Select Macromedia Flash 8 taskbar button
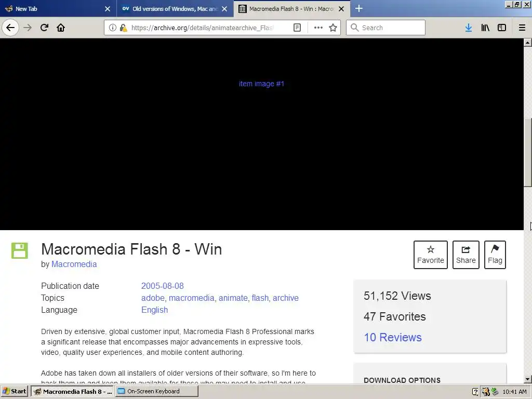532x399 pixels. 72,391
